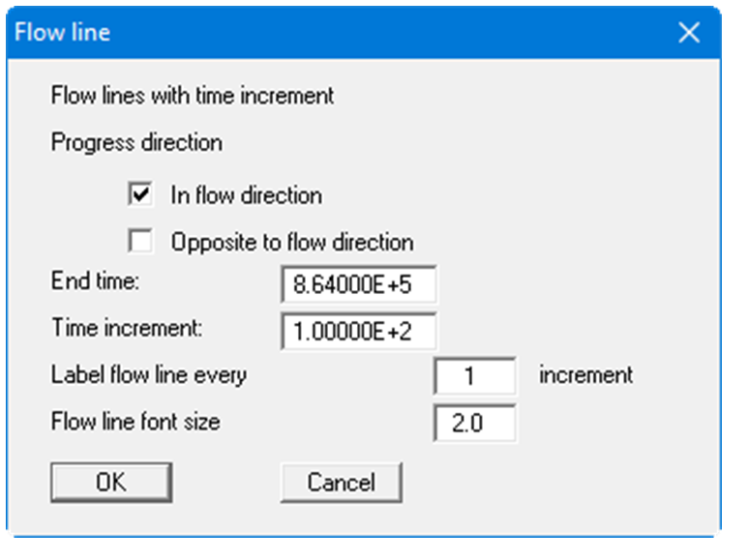Click the 'Opposite to flow direction' label text

(x=292, y=241)
